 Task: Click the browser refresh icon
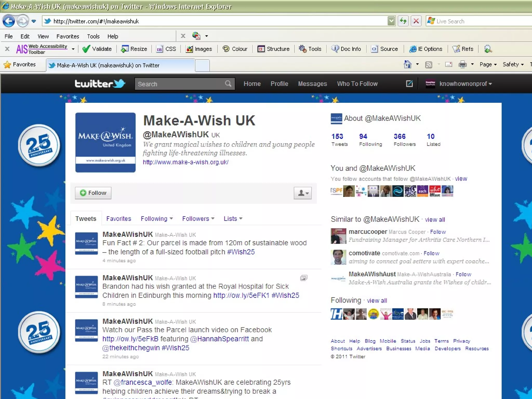tap(403, 21)
